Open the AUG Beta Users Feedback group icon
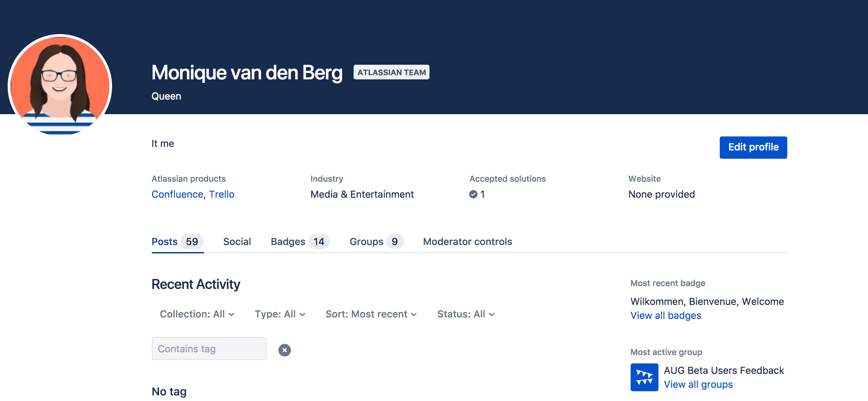 point(644,377)
